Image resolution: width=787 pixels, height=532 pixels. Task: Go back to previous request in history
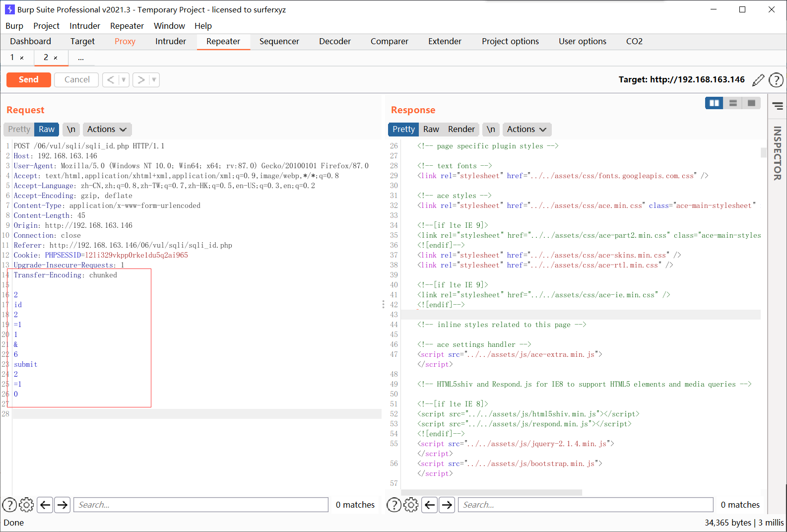tap(111, 79)
